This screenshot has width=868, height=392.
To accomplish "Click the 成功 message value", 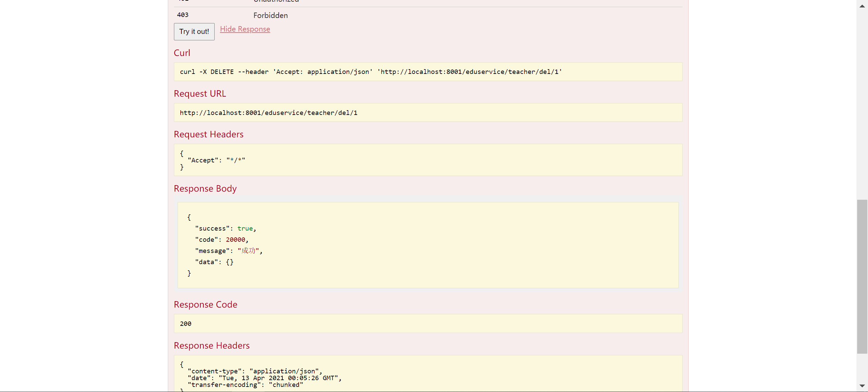I will click(248, 251).
